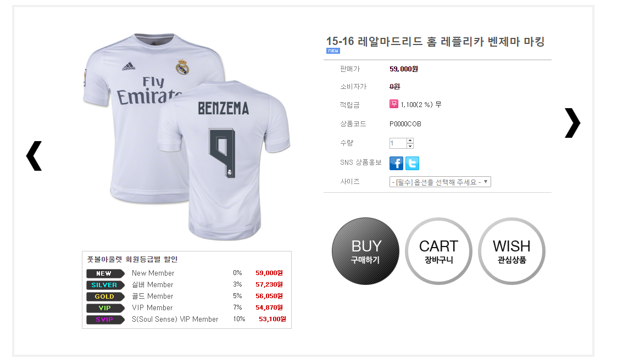Share product on Facebook
The image size is (623, 364).
click(396, 163)
